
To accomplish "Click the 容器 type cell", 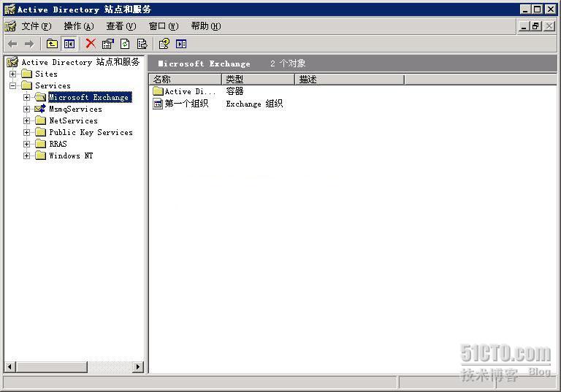I will click(234, 91).
